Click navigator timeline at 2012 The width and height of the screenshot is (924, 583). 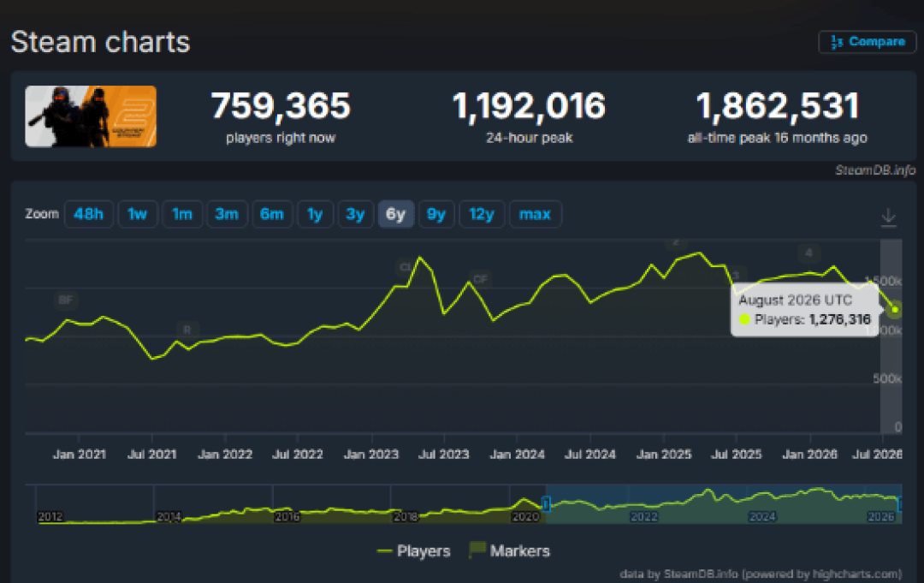tap(50, 517)
